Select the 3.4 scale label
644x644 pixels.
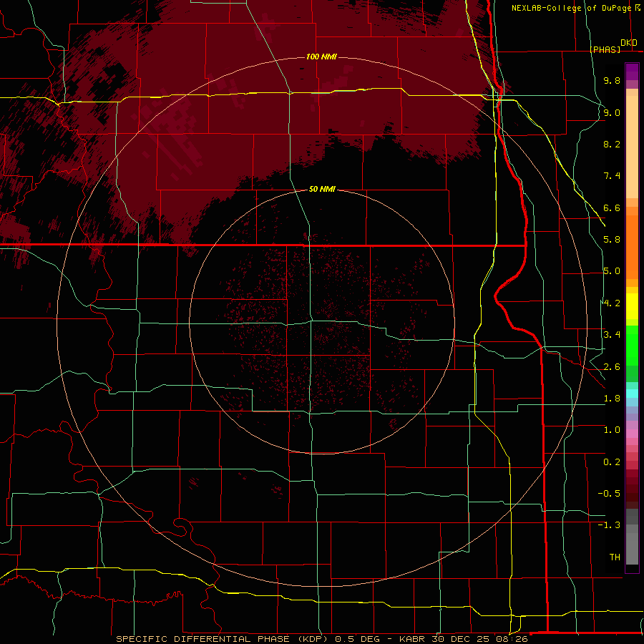pos(612,335)
